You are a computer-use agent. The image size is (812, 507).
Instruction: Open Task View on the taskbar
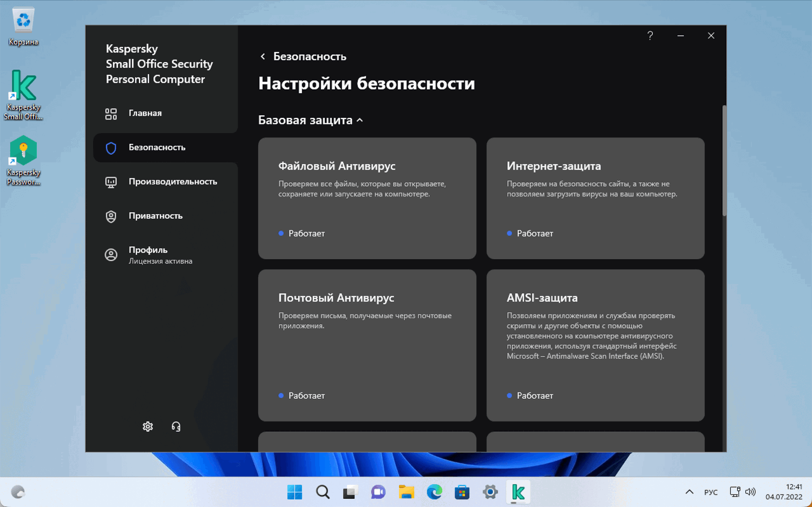(350, 492)
